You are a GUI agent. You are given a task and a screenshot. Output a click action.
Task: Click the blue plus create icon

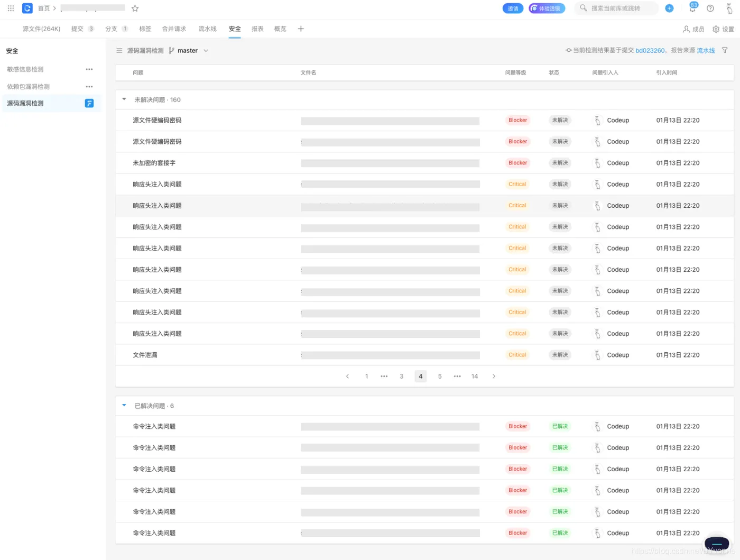coord(669,8)
